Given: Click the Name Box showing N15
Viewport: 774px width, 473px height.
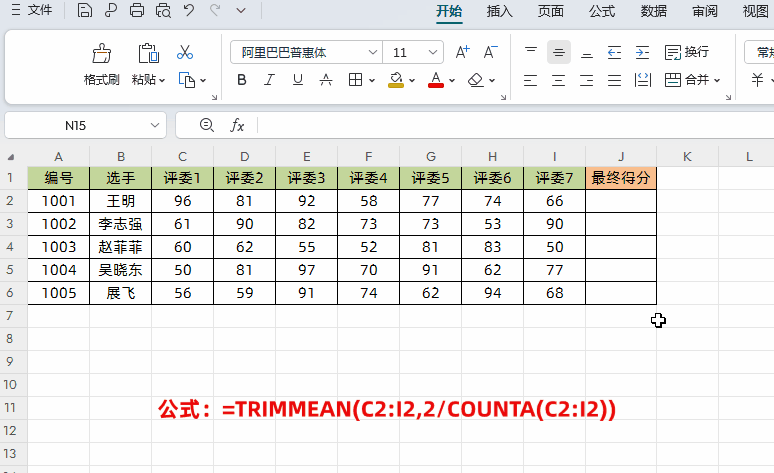Looking at the screenshot, I should (75, 125).
